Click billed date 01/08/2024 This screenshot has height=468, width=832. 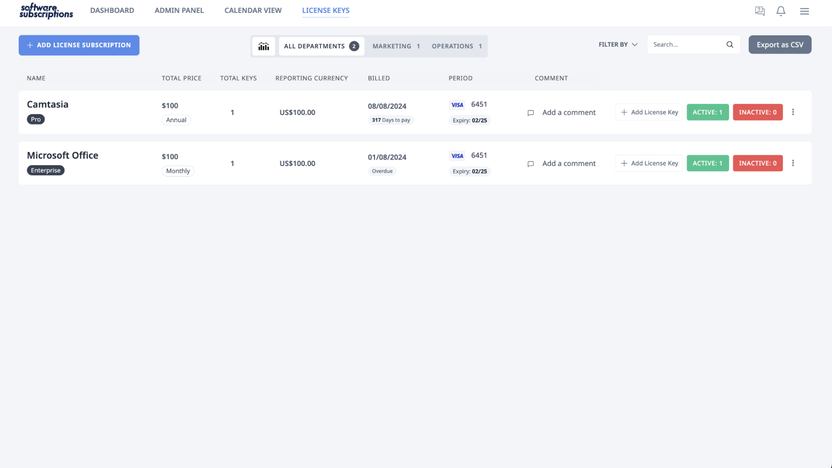pyautogui.click(x=387, y=157)
